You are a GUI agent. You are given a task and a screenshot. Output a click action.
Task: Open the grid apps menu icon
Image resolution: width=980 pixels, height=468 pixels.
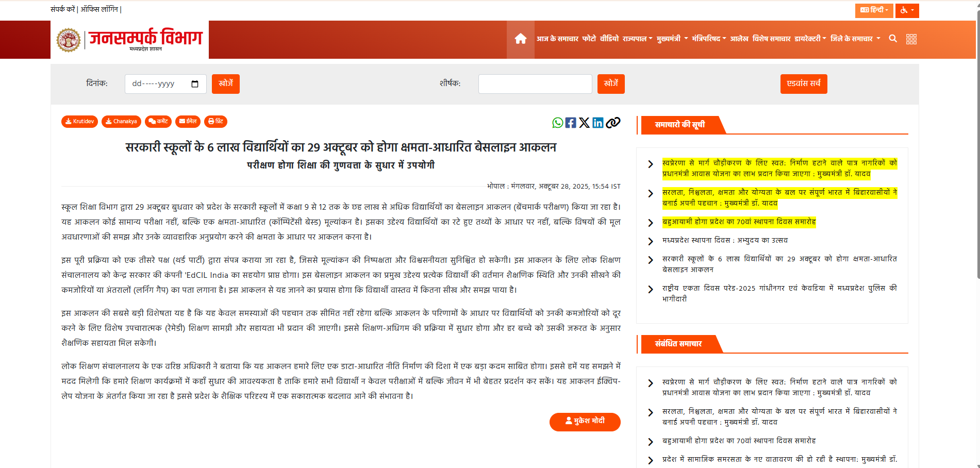911,39
